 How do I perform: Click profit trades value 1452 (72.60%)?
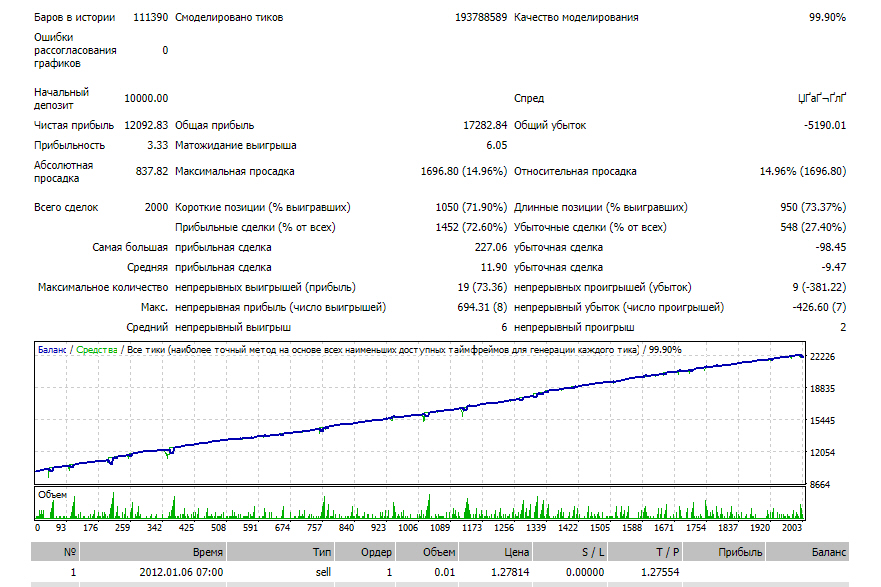pyautogui.click(x=471, y=227)
